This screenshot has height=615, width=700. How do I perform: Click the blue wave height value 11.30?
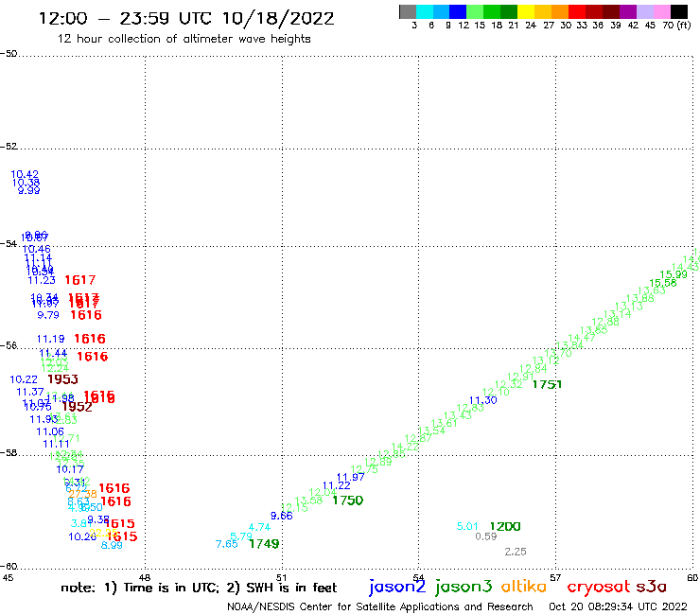[x=483, y=400]
